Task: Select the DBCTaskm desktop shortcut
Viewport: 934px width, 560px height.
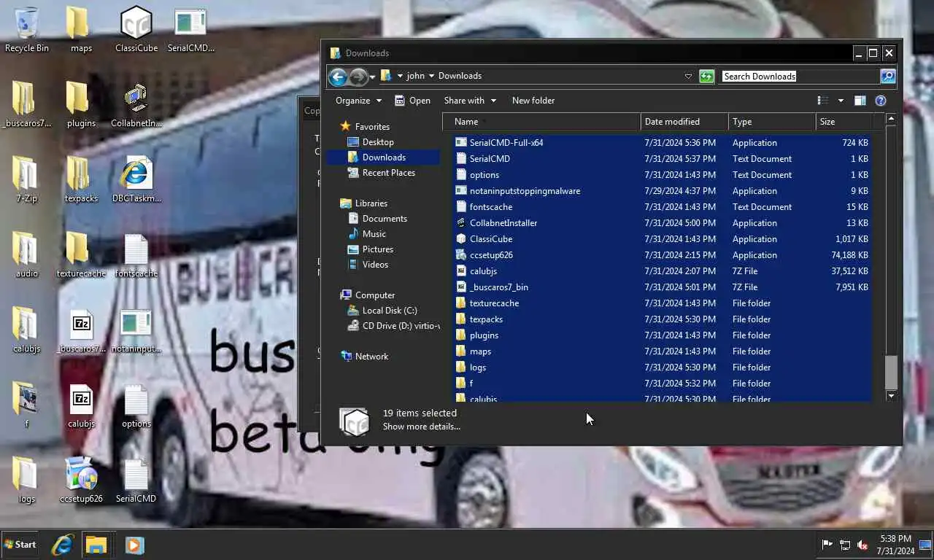Action: (x=136, y=181)
